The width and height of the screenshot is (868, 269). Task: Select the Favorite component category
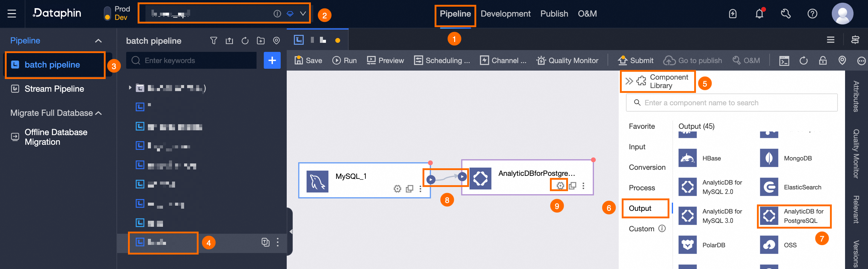point(642,126)
